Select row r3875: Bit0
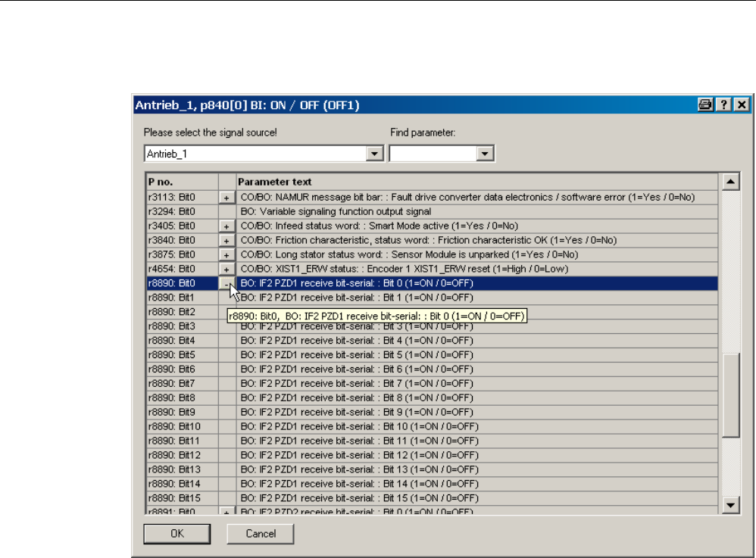756x558 pixels. click(432, 254)
